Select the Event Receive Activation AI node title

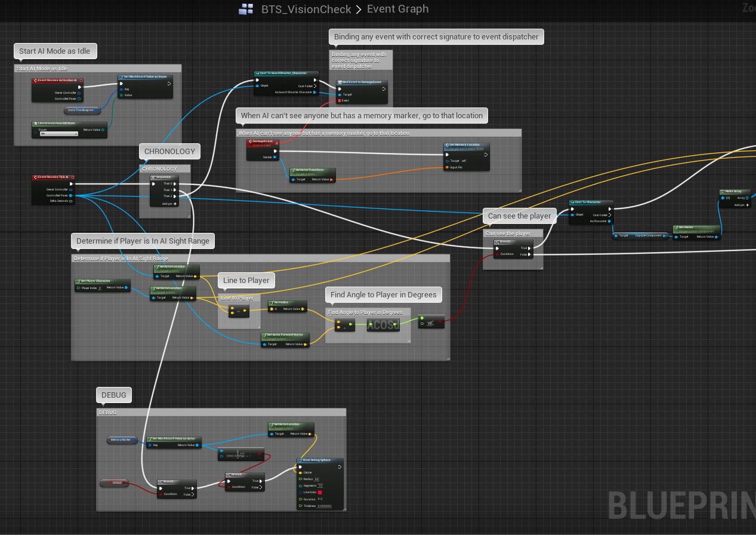57,80
